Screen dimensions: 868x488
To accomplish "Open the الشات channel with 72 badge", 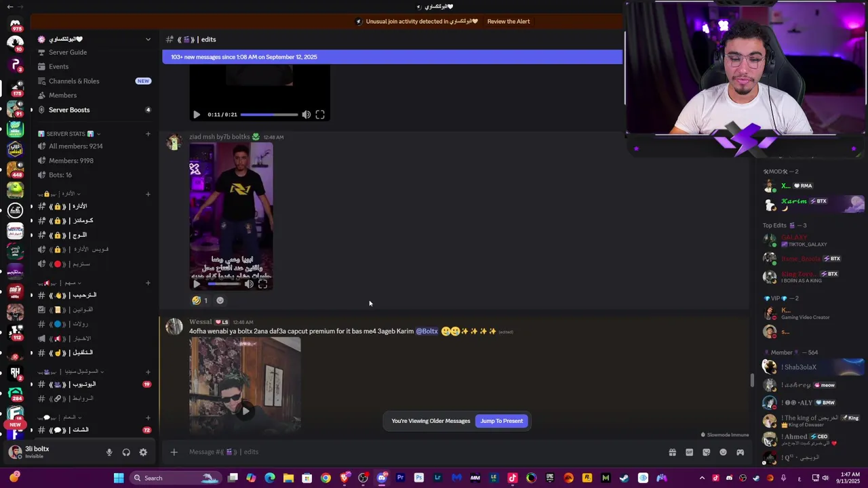I will [95, 430].
